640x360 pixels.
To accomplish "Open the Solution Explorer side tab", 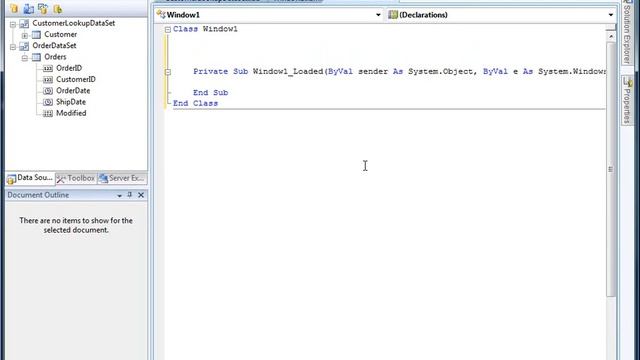I will coord(627,32).
